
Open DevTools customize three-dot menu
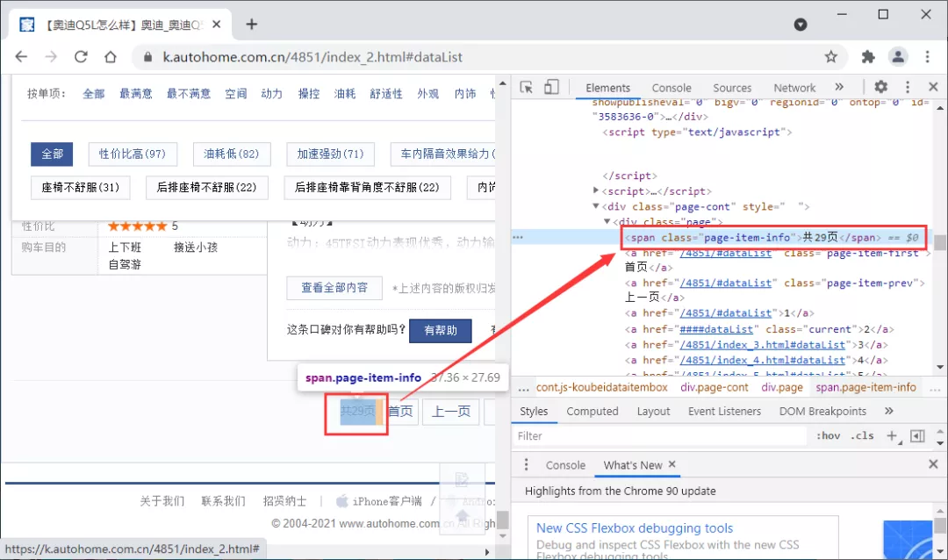pos(907,87)
